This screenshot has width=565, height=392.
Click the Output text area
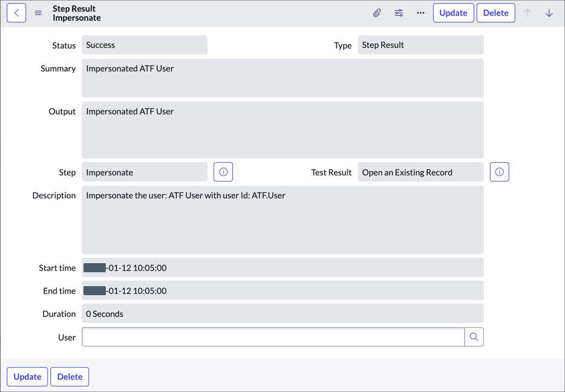282,129
